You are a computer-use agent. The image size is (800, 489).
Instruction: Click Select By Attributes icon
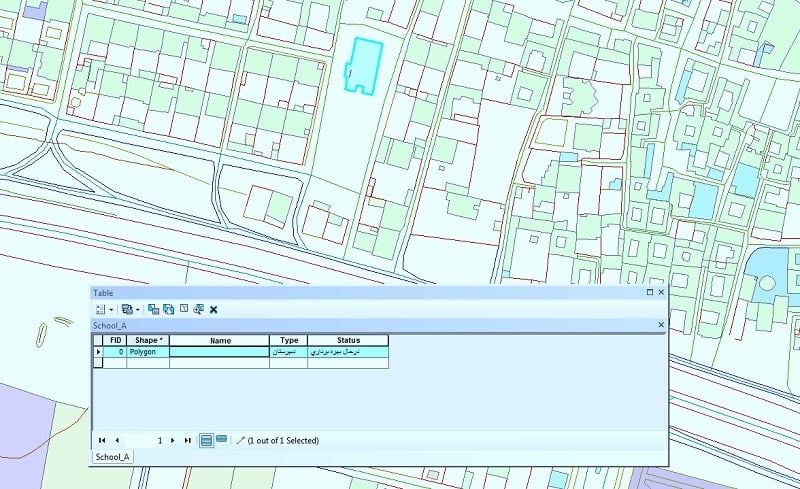153,310
